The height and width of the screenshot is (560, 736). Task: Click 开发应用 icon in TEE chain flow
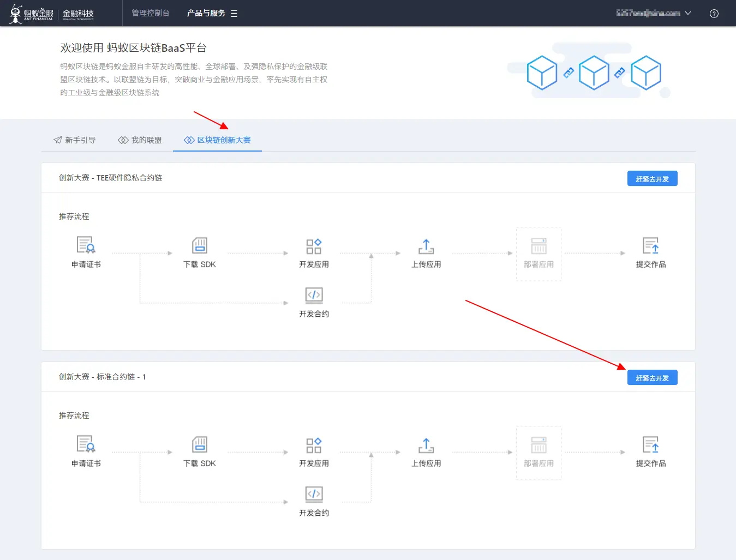(x=314, y=246)
